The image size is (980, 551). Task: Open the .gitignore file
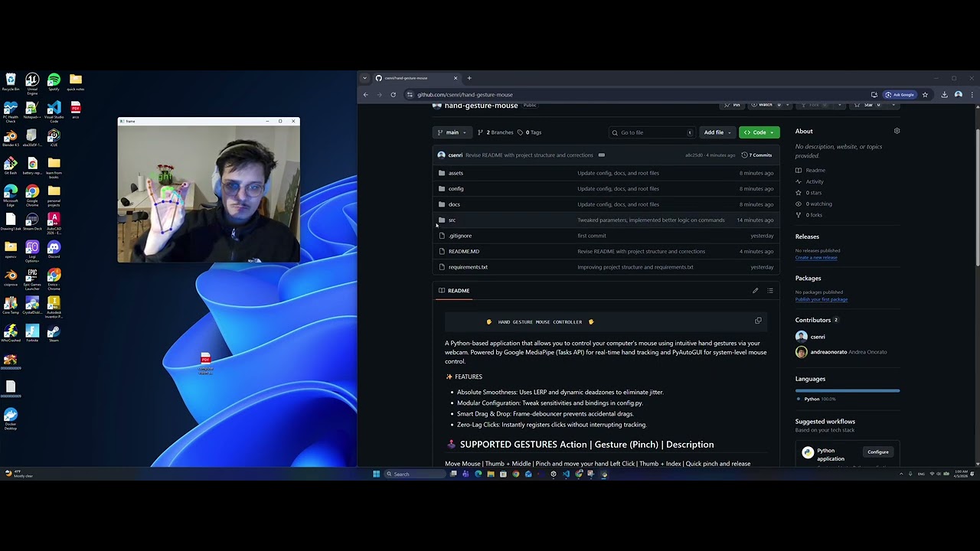[460, 236]
